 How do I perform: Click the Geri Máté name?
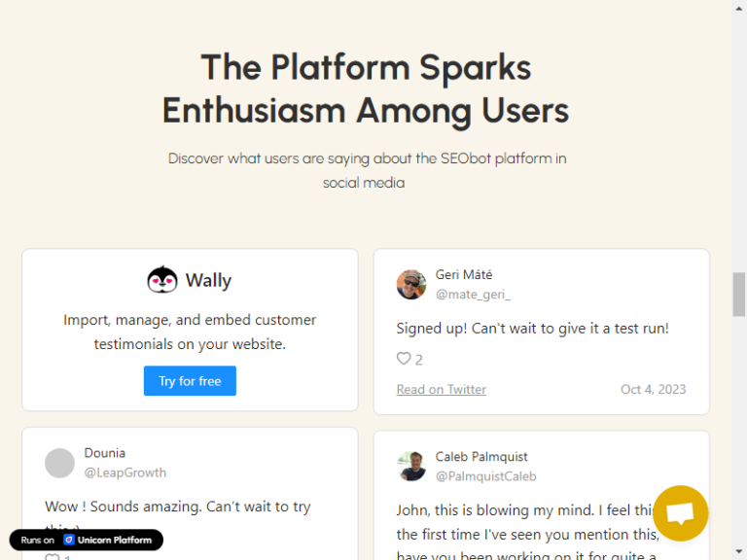pyautogui.click(x=464, y=275)
